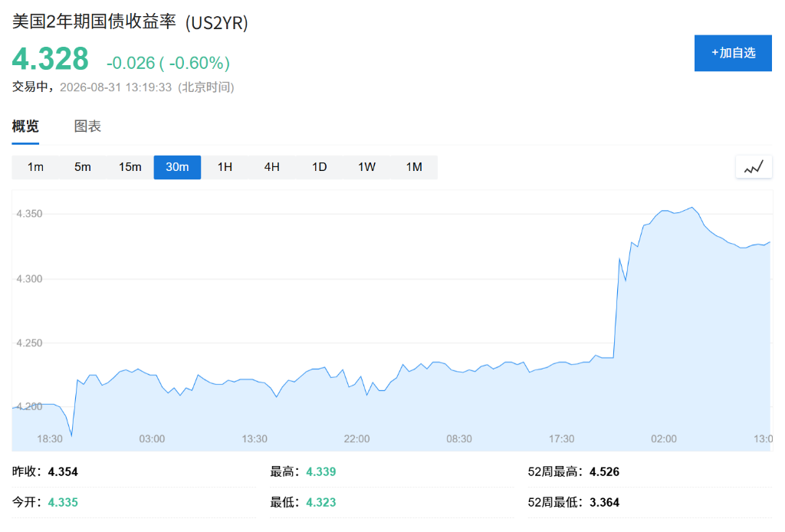The image size is (785, 532).
Task: Click the 4.300 y-axis label
Action: pos(30,279)
